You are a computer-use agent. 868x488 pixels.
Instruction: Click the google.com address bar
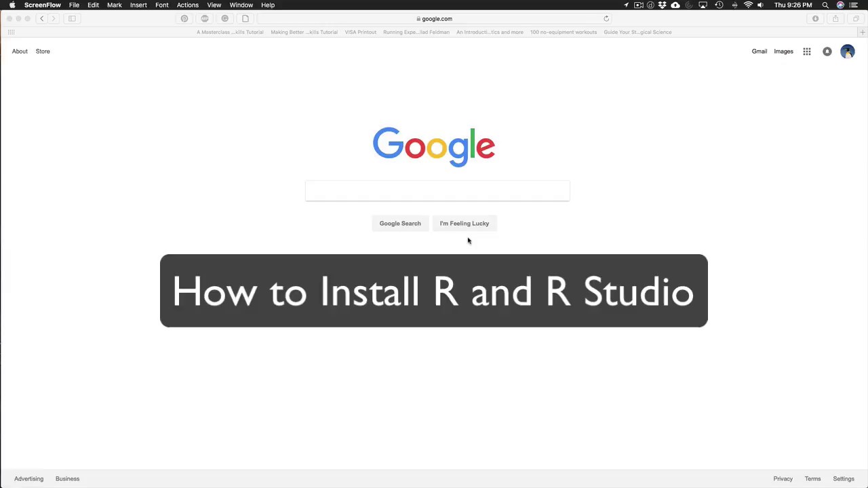click(x=434, y=19)
